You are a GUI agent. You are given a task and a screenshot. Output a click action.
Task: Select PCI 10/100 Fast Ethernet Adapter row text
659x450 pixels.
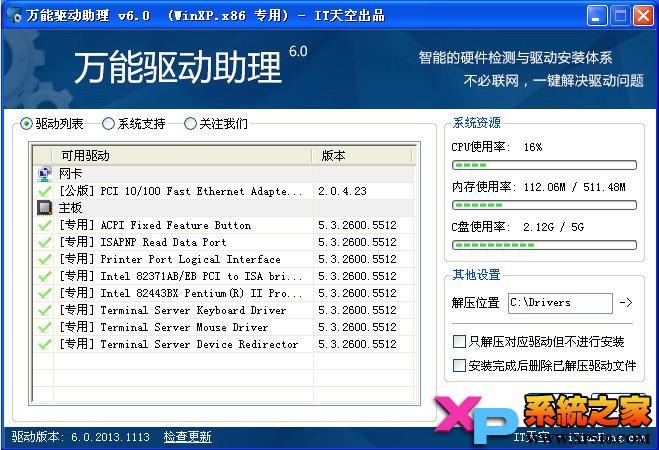tap(180, 191)
